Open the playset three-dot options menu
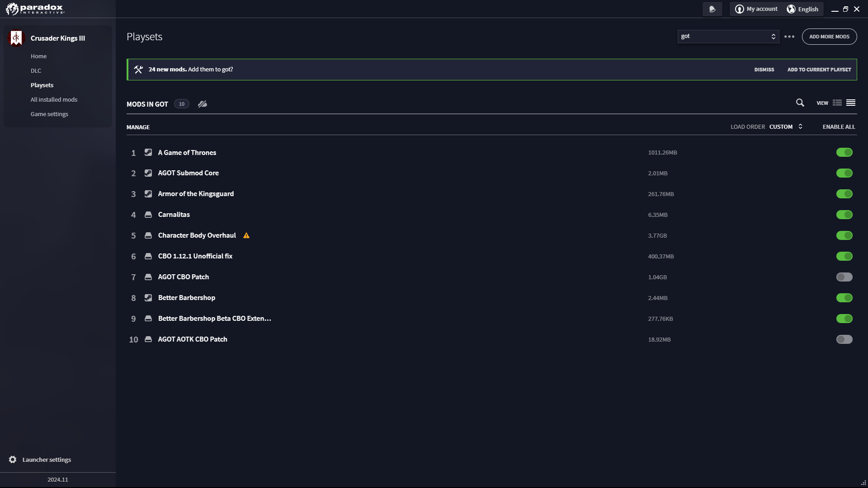This screenshot has width=868, height=488. pyautogui.click(x=789, y=37)
